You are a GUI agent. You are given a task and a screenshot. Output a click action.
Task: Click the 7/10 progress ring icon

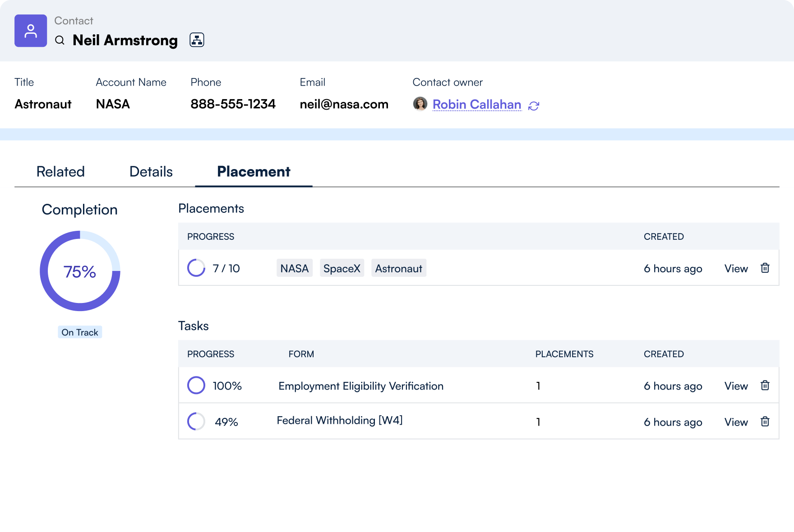[x=196, y=268]
